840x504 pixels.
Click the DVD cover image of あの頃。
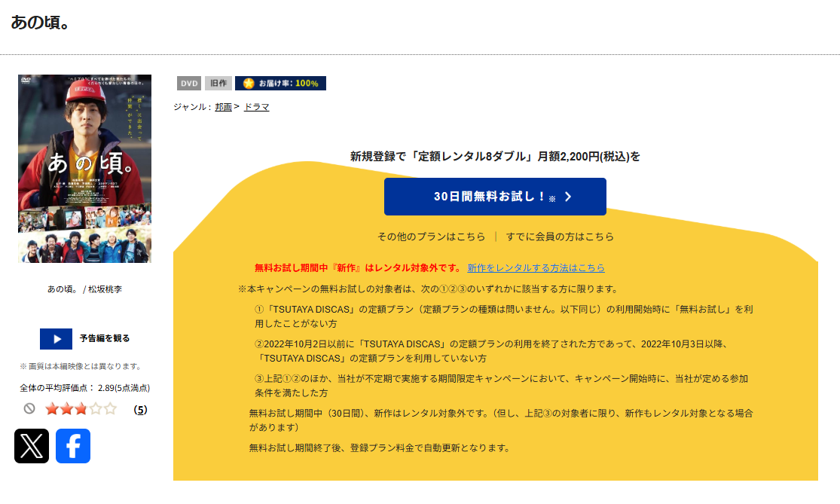[84, 169]
